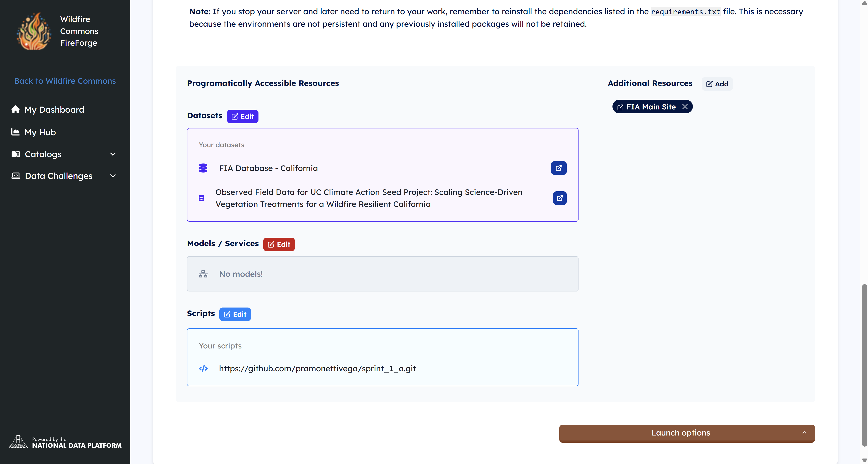Image resolution: width=868 pixels, height=464 pixels.
Task: Expand the Data Challenges menu chevron
Action: pyautogui.click(x=113, y=176)
